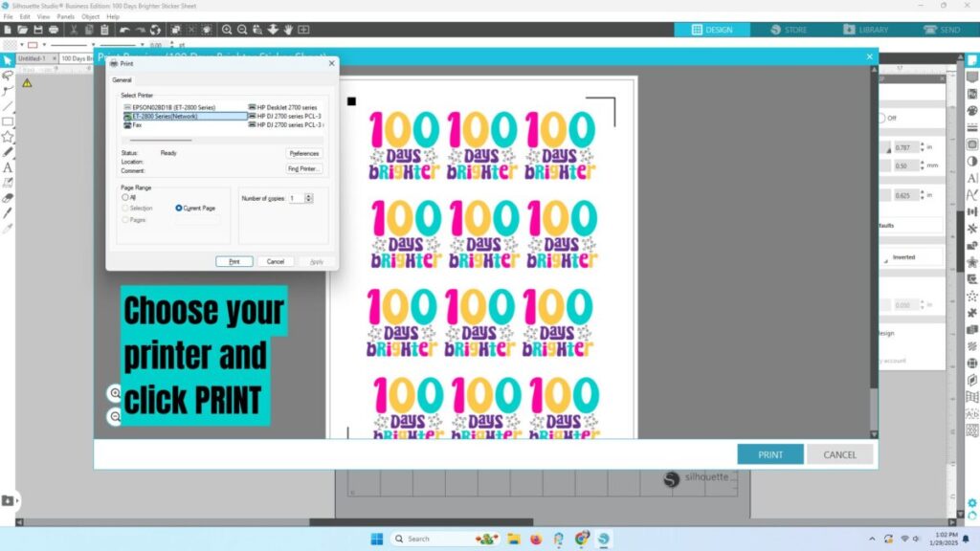The image size is (980, 551).
Task: Open the library folder icon at bottom left
Action: tap(8, 500)
